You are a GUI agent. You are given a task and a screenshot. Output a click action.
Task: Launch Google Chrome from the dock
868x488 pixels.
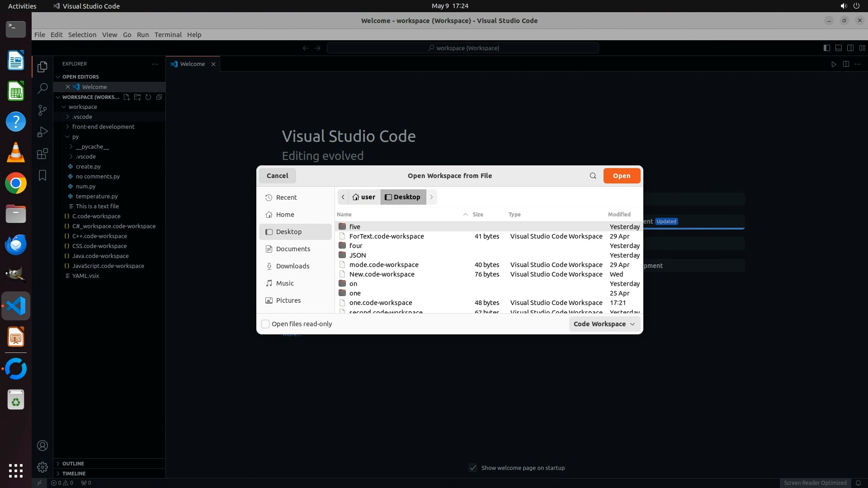click(16, 183)
